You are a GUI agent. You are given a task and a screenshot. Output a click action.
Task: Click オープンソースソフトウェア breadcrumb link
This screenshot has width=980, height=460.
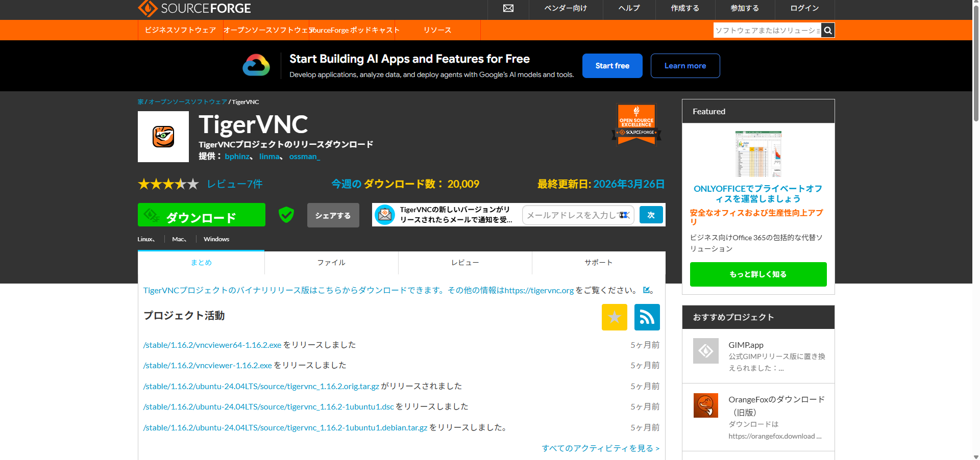click(188, 102)
